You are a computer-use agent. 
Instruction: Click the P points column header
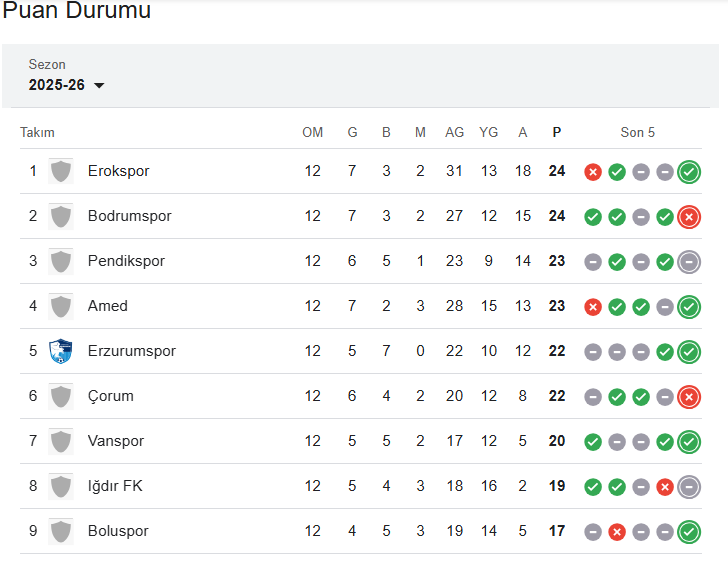(x=557, y=132)
